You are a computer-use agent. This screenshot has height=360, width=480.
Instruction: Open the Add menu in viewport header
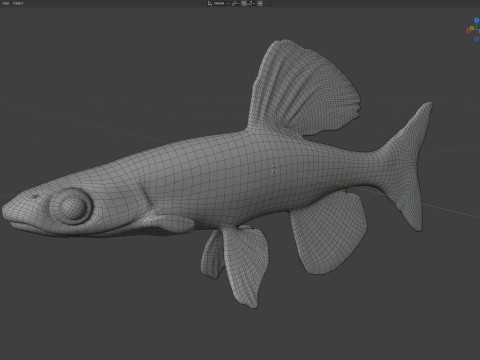tap(6, 3)
